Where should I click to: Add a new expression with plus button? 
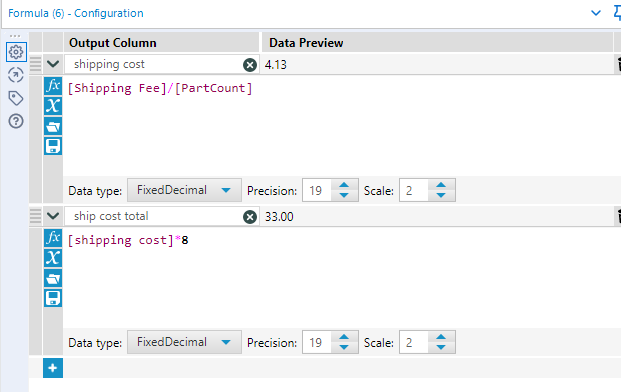[53, 368]
